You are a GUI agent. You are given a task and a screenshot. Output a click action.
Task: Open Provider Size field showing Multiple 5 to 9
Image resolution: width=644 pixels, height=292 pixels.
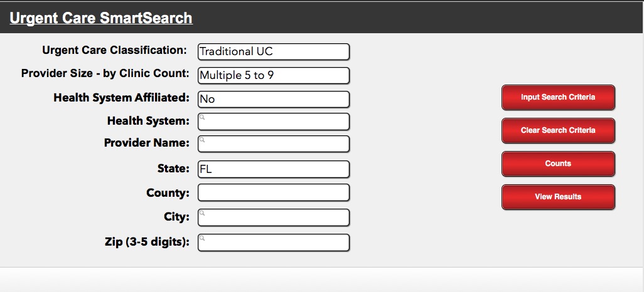[274, 75]
